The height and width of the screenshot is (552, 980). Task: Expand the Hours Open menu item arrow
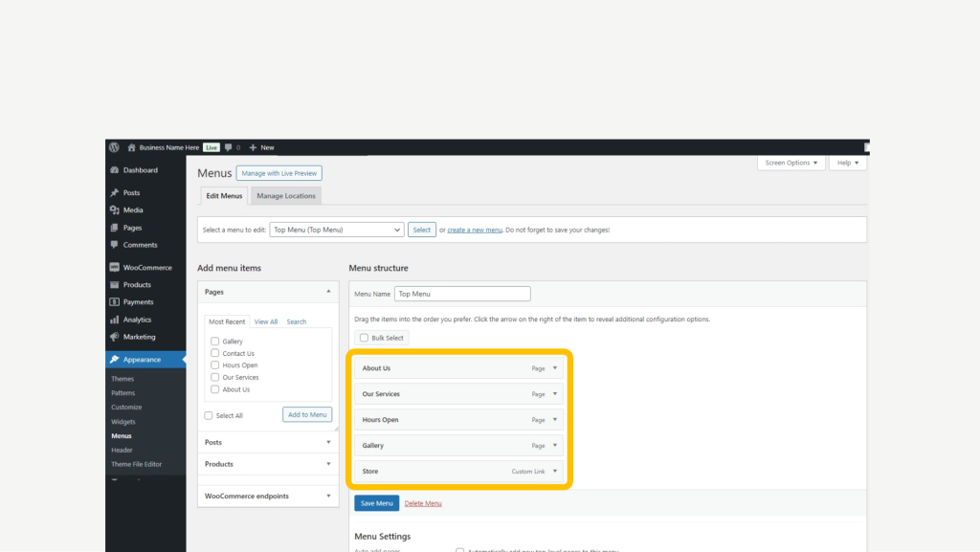(554, 420)
